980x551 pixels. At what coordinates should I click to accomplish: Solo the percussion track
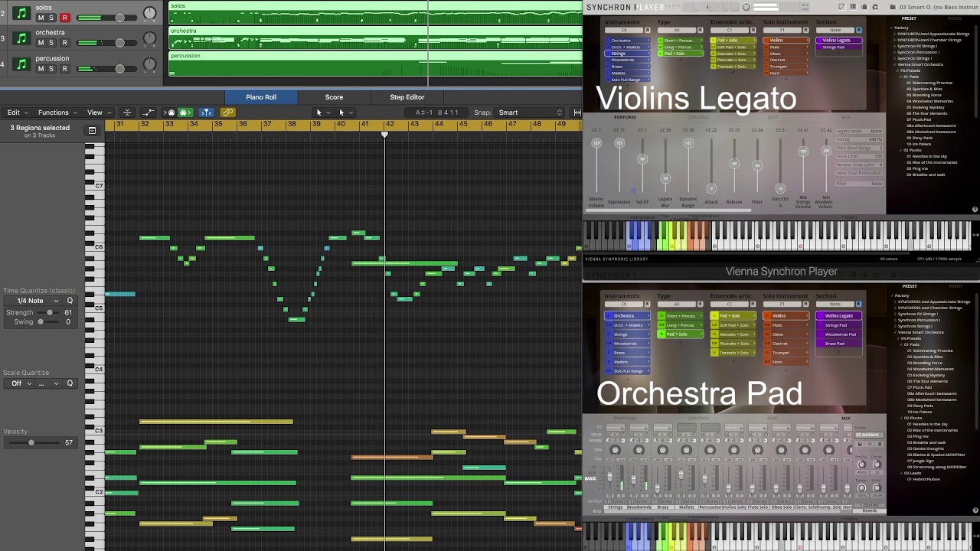click(51, 68)
